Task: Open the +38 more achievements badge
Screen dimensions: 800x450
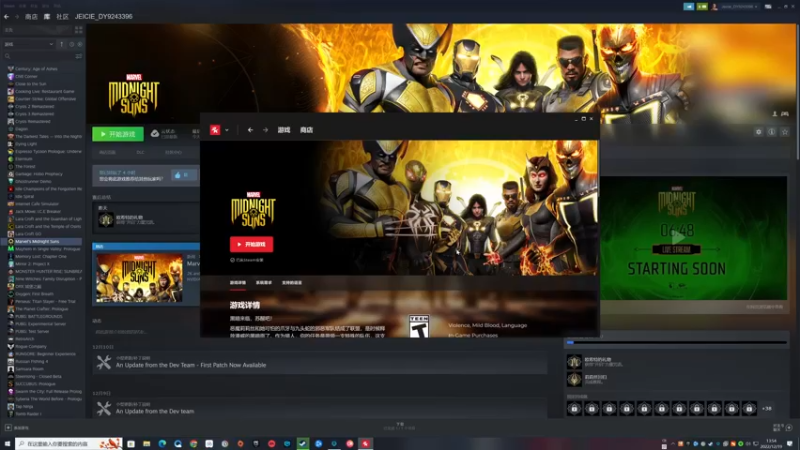Action: (766, 409)
